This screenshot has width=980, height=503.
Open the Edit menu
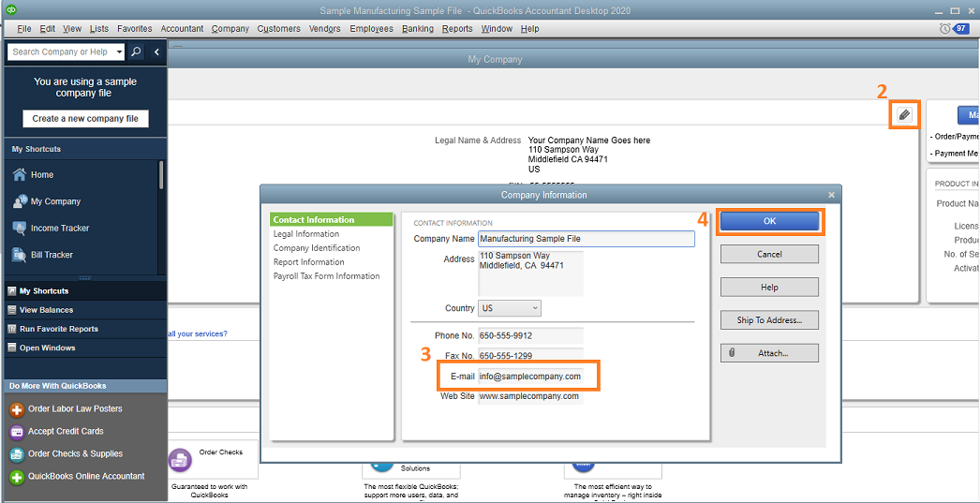(x=47, y=29)
